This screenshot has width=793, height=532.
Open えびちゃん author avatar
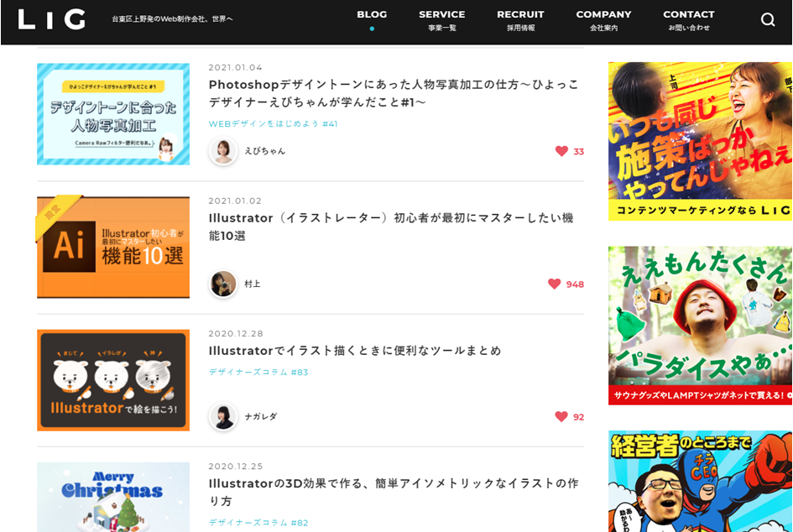click(223, 151)
